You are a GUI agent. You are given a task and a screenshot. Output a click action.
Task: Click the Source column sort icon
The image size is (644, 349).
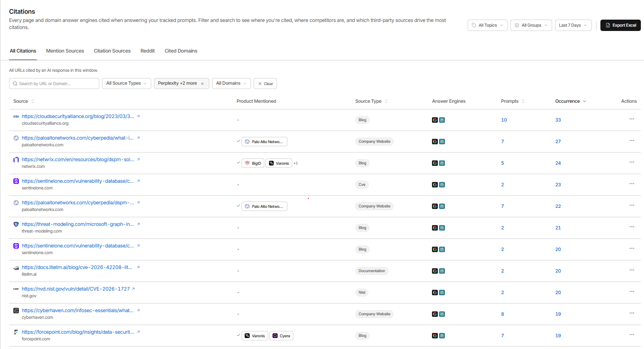click(33, 101)
